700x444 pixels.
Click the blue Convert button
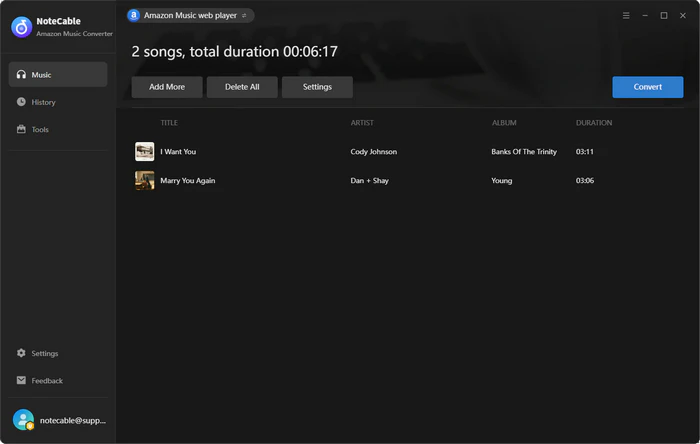(648, 87)
